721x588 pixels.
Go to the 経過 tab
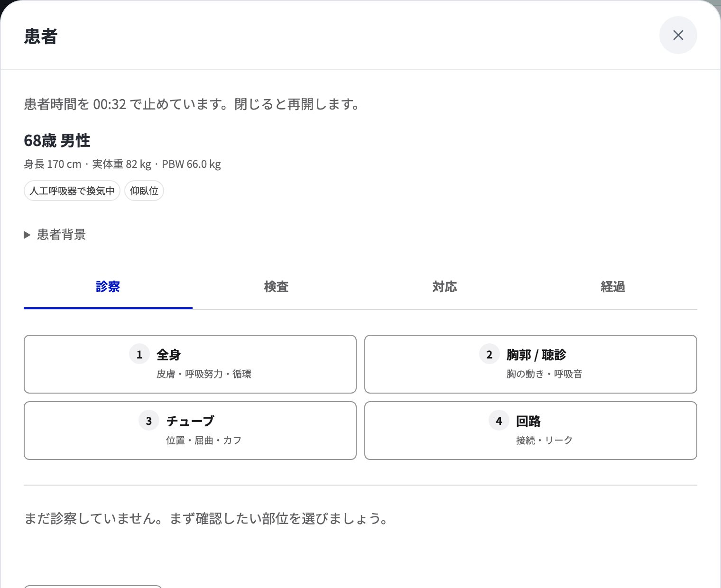(x=613, y=287)
